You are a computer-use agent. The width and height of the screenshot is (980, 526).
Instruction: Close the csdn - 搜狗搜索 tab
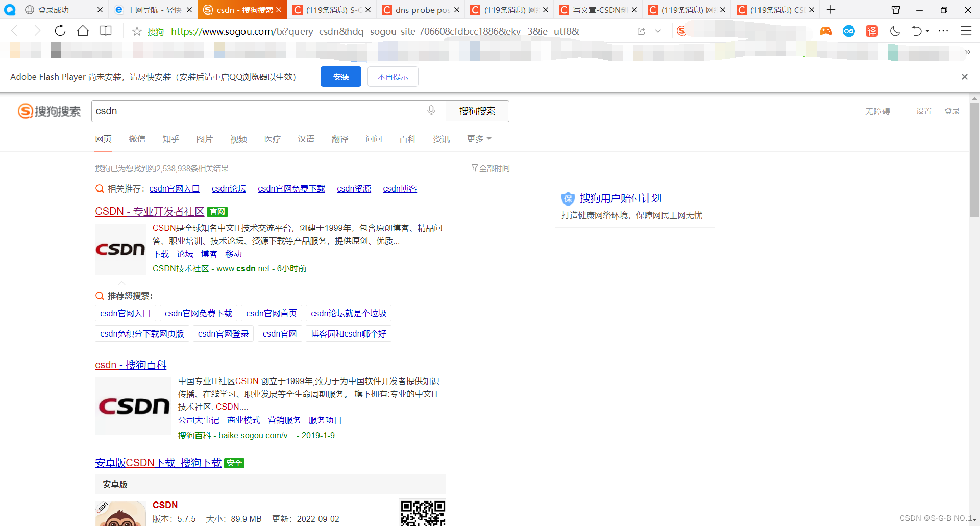[279, 10]
